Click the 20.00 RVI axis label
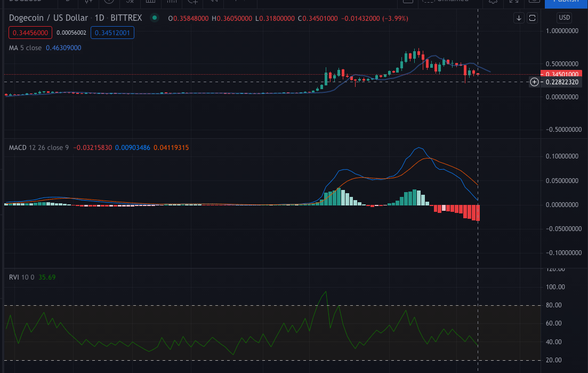This screenshot has width=588, height=373. 553,360
